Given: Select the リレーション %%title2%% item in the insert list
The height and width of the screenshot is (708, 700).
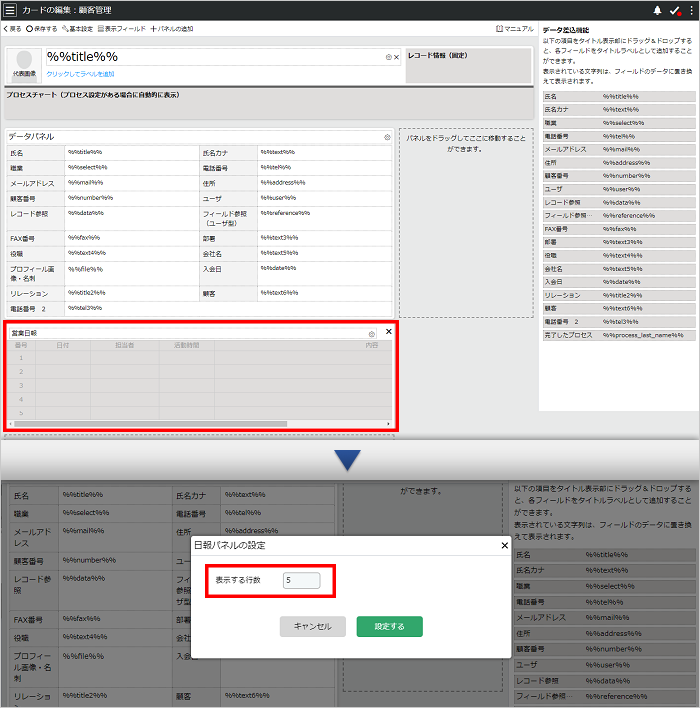Looking at the screenshot, I should click(x=619, y=296).
